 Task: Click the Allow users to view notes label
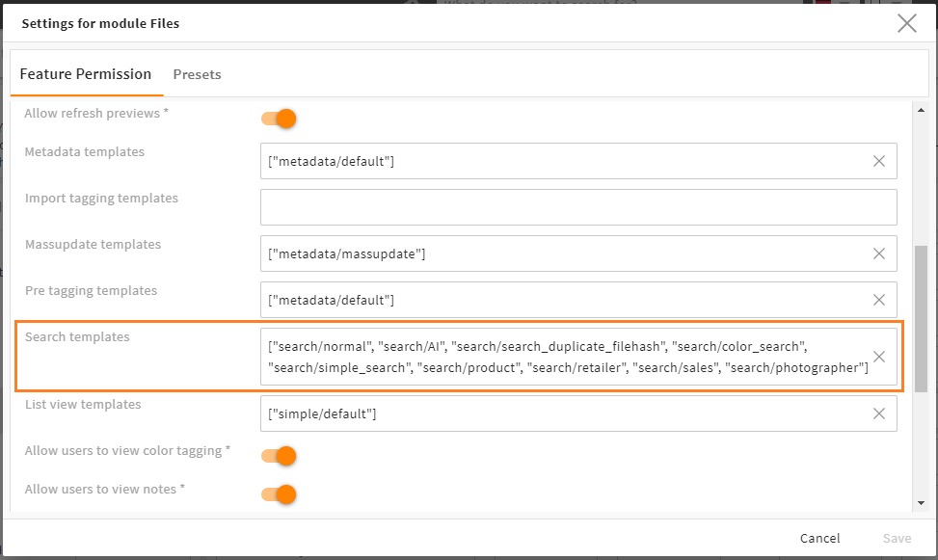(105, 490)
